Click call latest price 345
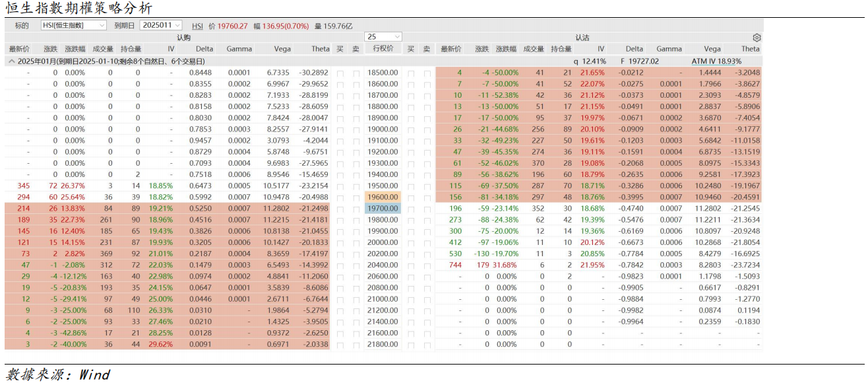The height and width of the screenshot is (385, 868). point(24,186)
